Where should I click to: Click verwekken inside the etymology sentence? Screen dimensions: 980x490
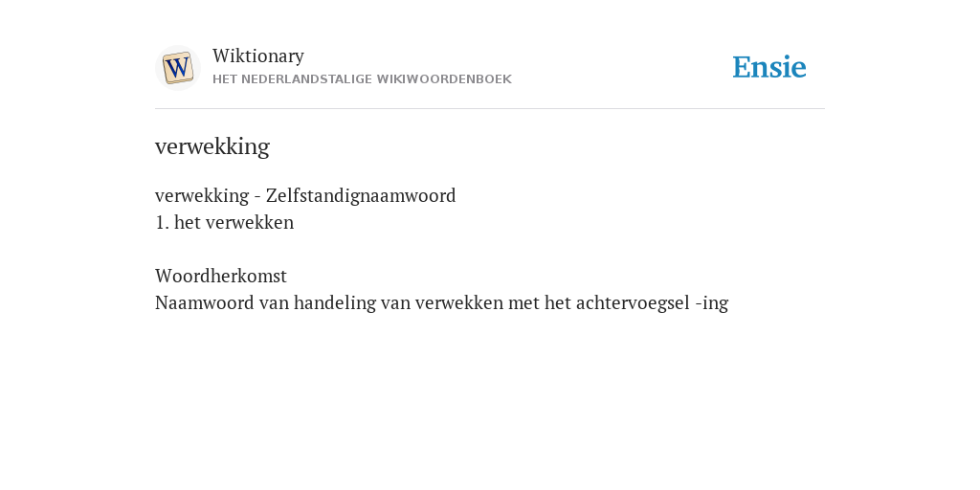click(458, 302)
